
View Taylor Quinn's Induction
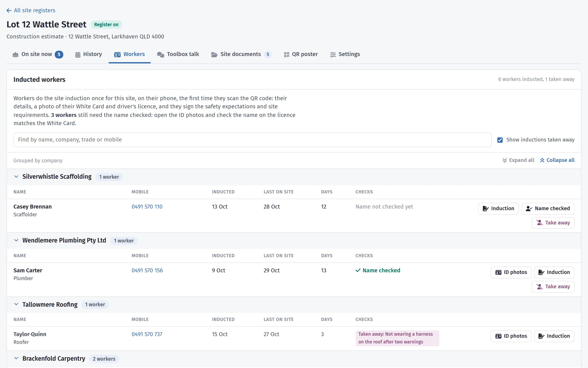[x=554, y=336]
